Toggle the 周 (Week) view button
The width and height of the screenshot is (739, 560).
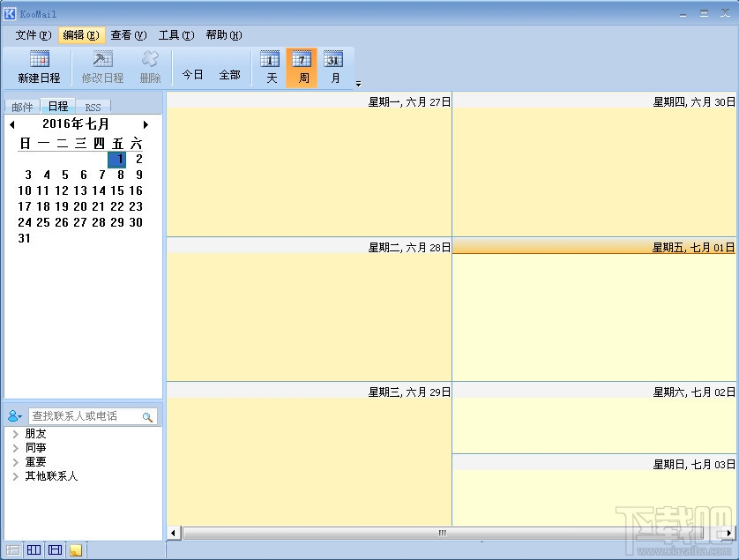(x=302, y=66)
